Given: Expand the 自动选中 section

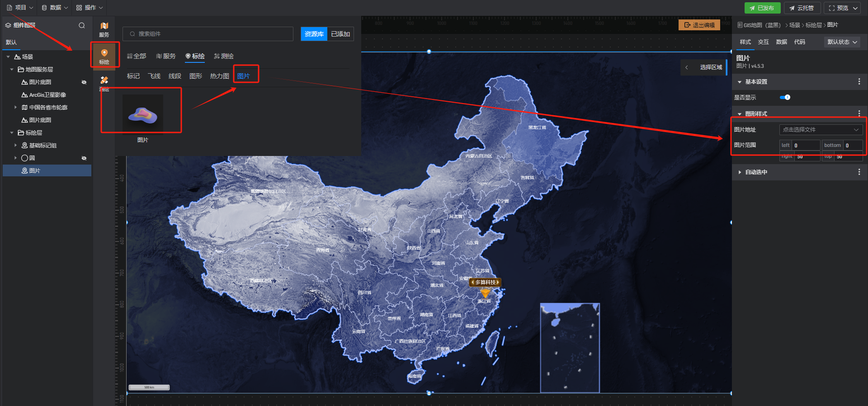Looking at the screenshot, I should (740, 172).
